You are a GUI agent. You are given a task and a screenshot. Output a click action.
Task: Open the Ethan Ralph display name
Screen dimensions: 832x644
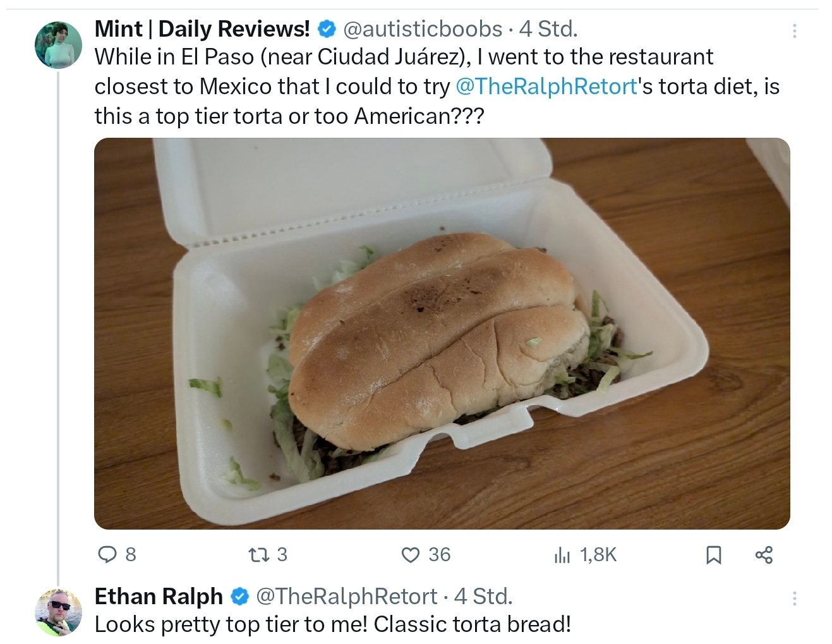coord(159,596)
